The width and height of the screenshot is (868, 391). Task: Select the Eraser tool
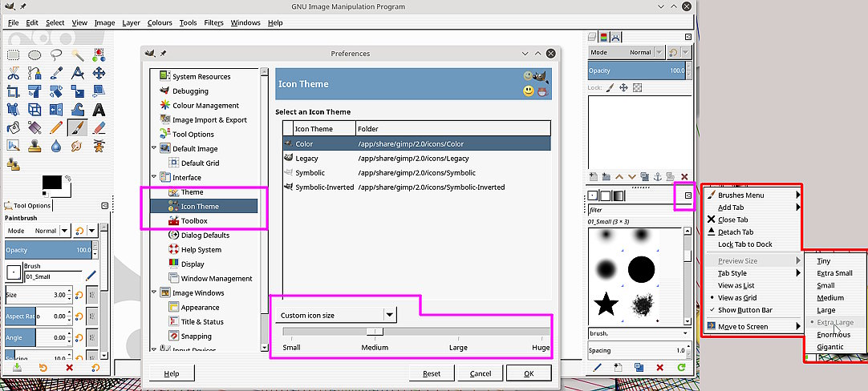[99, 127]
